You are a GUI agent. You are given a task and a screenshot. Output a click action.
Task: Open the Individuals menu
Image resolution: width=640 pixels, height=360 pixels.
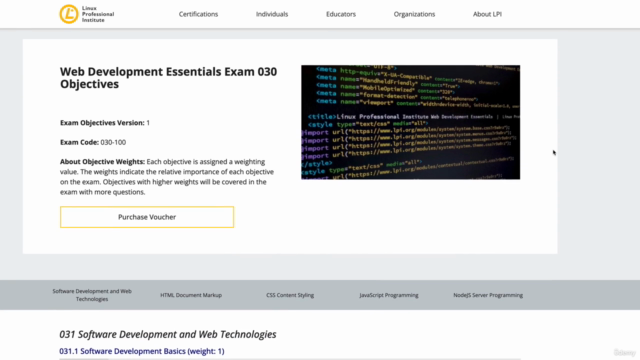[x=272, y=14]
